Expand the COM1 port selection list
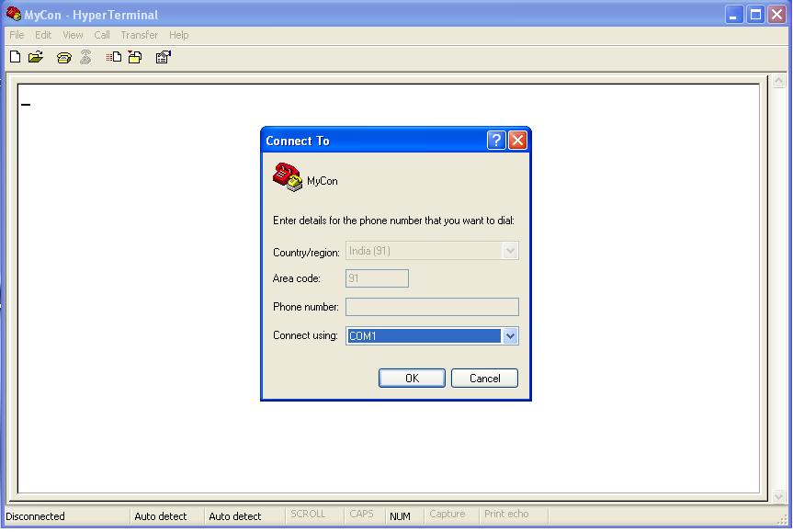Viewport: 793px width, 532px height. point(511,335)
